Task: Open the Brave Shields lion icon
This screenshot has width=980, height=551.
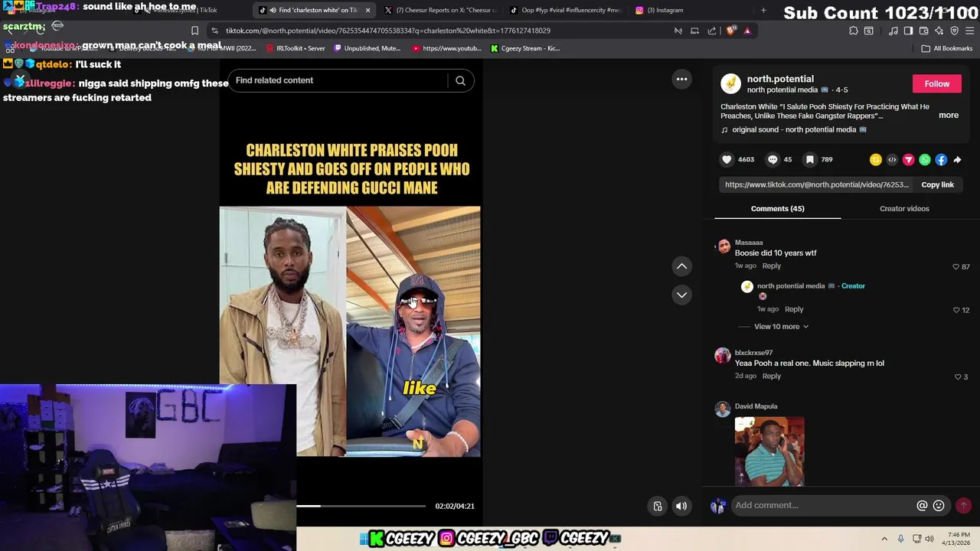Action: (x=731, y=31)
